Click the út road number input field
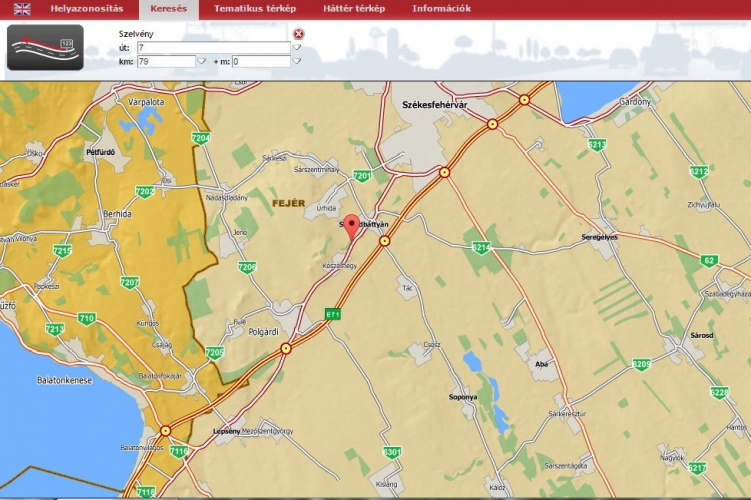 tap(213, 47)
